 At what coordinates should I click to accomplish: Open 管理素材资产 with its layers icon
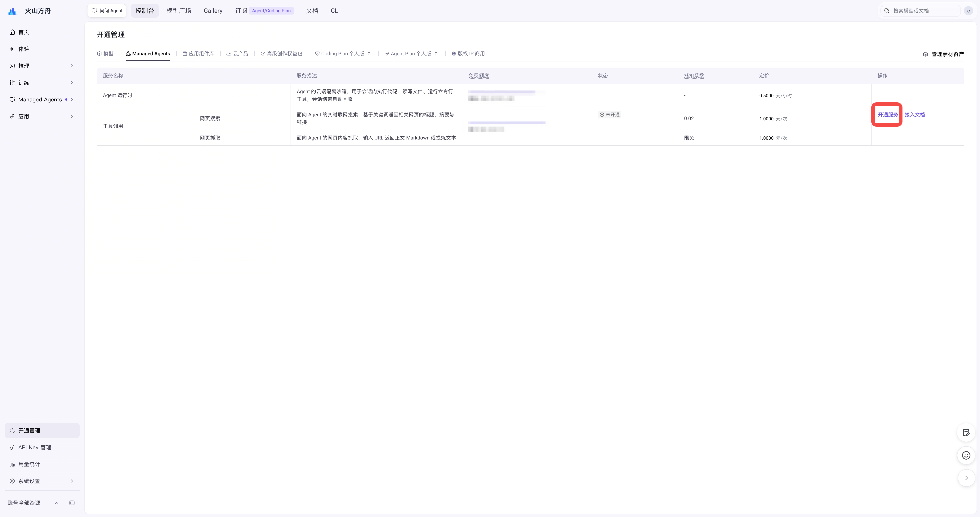click(x=943, y=54)
